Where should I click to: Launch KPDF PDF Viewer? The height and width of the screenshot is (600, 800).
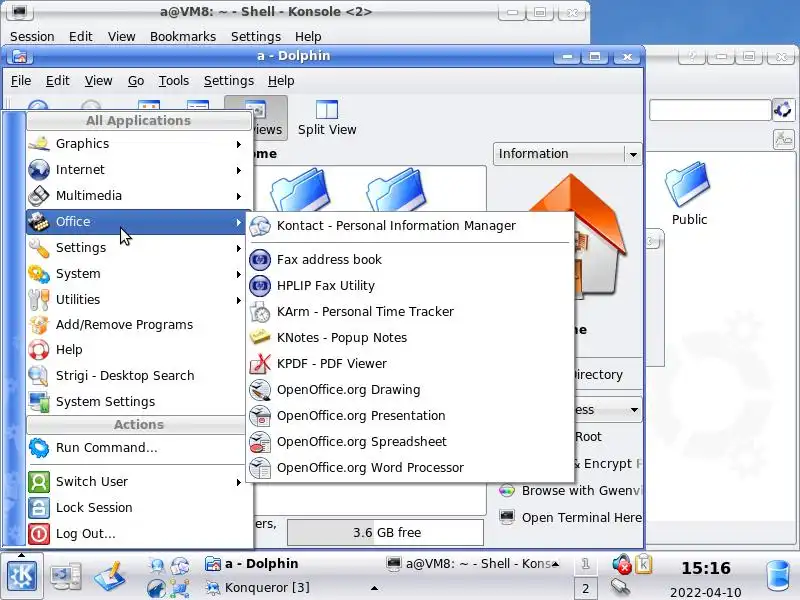(x=410, y=364)
